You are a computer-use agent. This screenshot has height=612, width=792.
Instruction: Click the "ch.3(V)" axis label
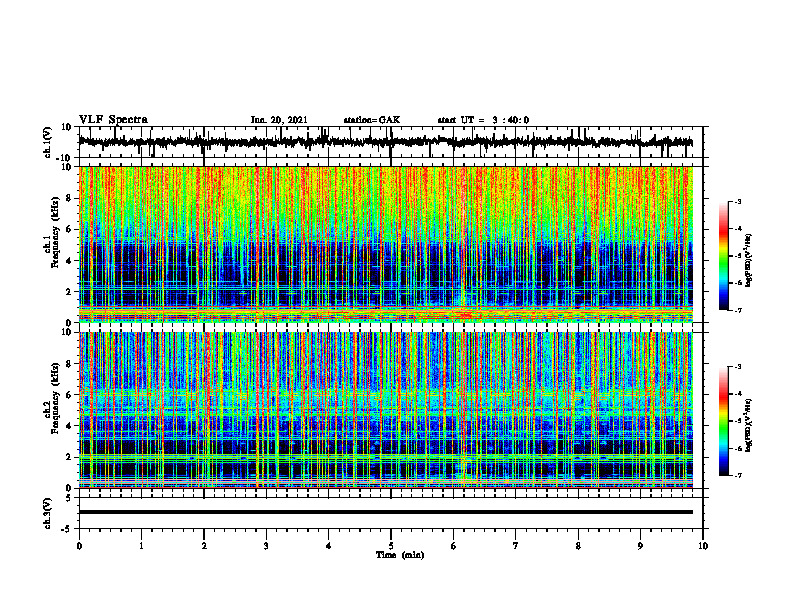(x=48, y=513)
